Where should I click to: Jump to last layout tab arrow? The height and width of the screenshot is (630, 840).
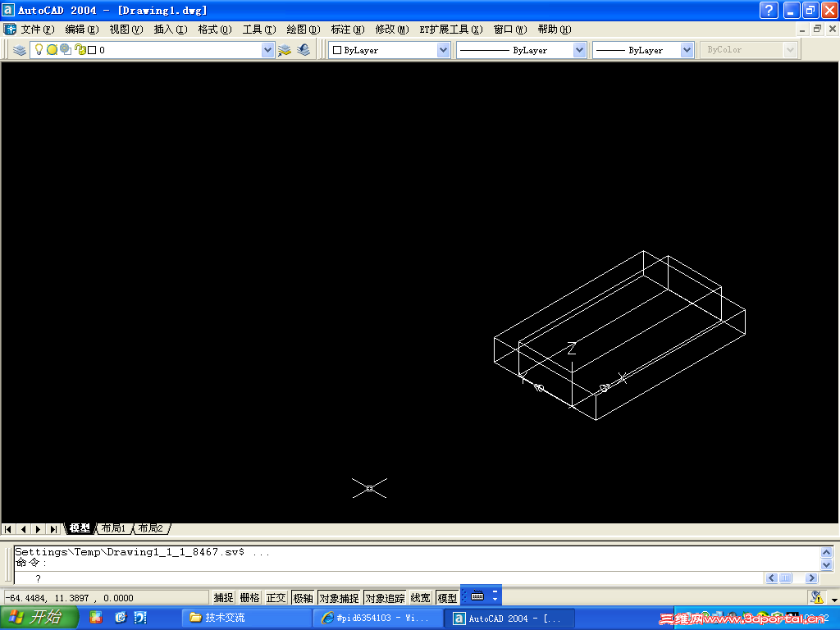53,529
